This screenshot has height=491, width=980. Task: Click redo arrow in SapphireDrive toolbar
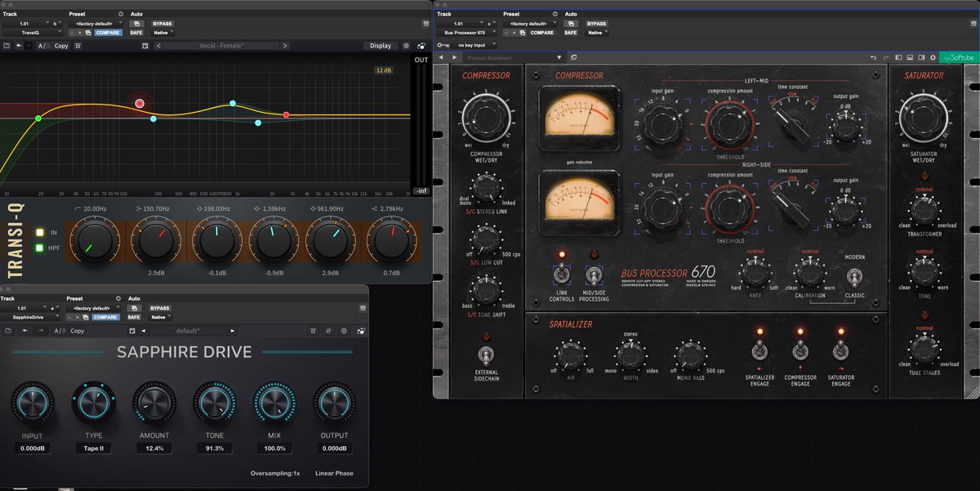pos(41,331)
